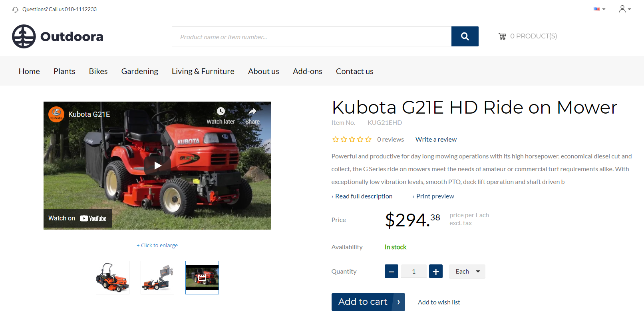Click the In stock availability text
The image size is (644, 314).
tap(396, 247)
